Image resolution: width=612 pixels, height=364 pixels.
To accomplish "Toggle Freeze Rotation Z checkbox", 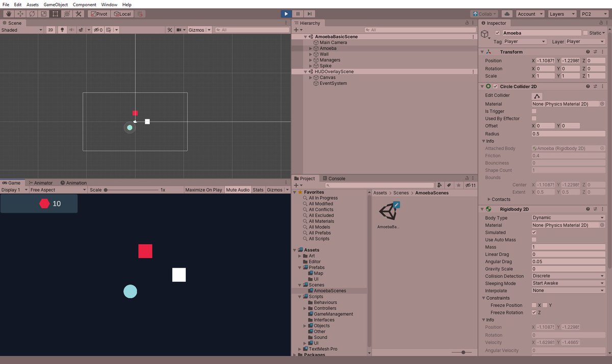I will click(534, 313).
